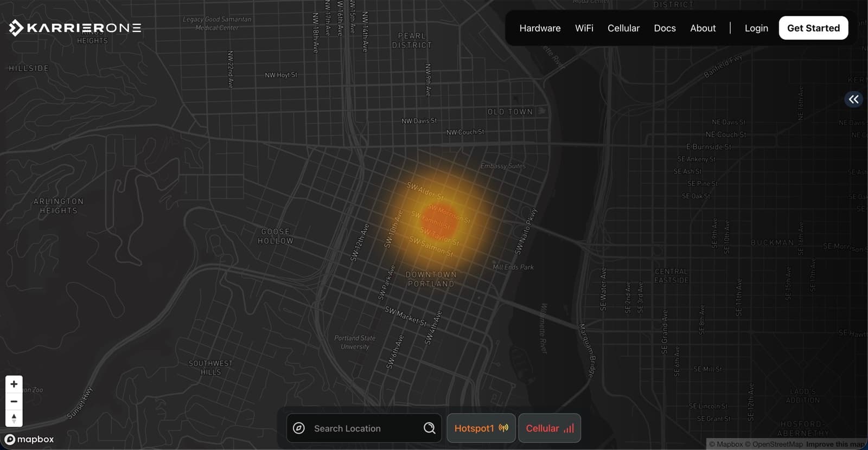Click the Legacy Good Samaritan Medical Center label

[217, 23]
